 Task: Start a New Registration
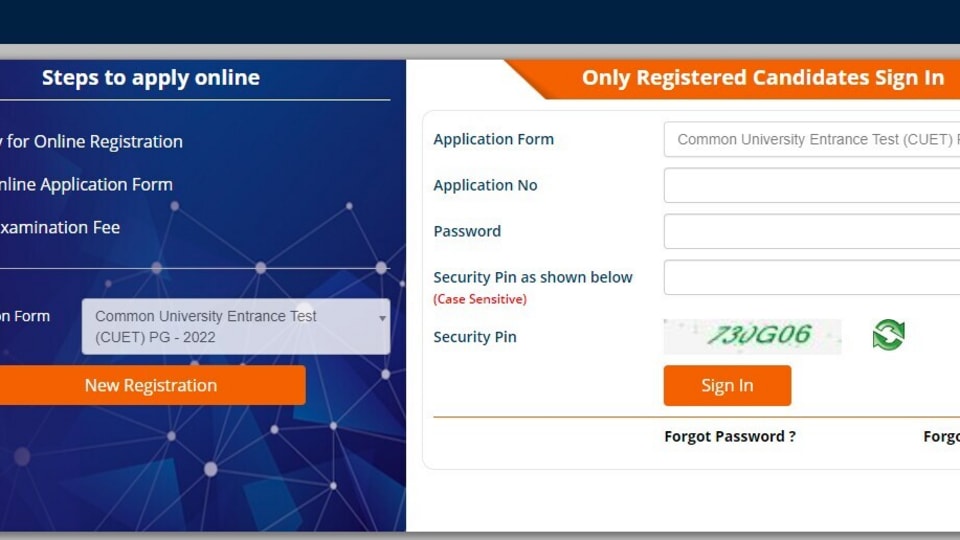tap(151, 385)
